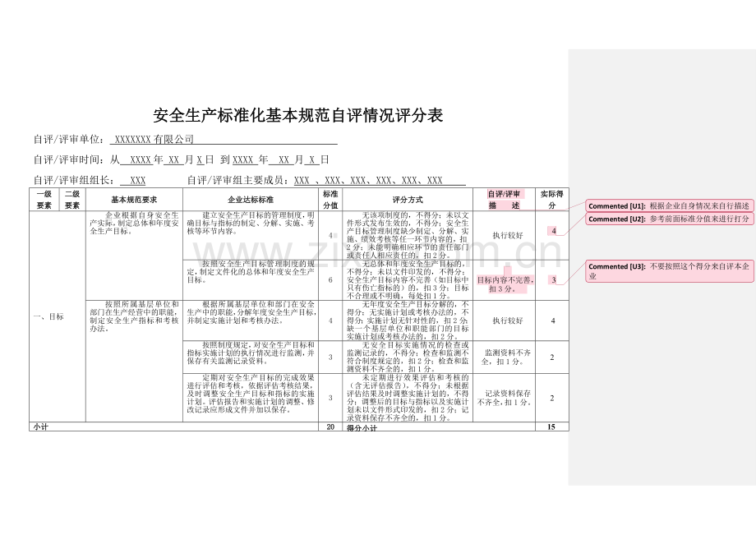Click the total score 15 cell

552,427
